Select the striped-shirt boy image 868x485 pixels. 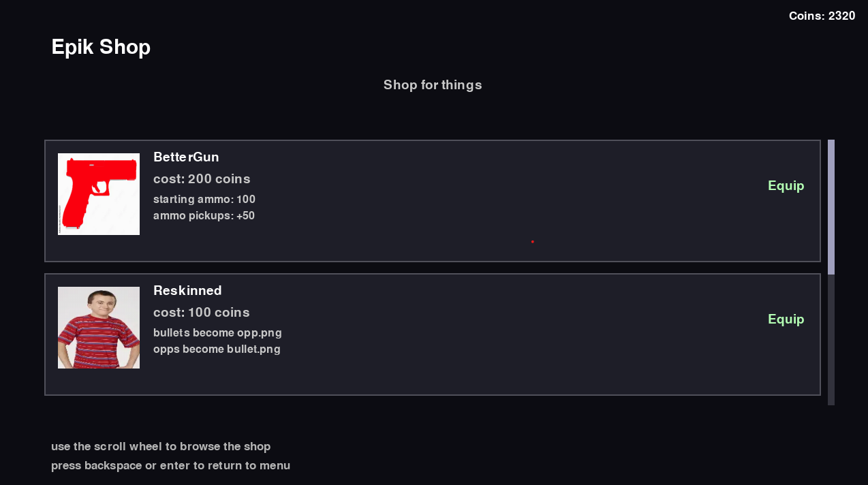click(99, 328)
